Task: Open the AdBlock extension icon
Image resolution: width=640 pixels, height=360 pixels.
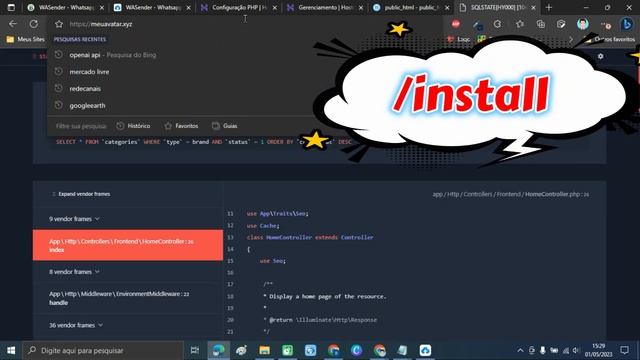Action: click(x=456, y=24)
